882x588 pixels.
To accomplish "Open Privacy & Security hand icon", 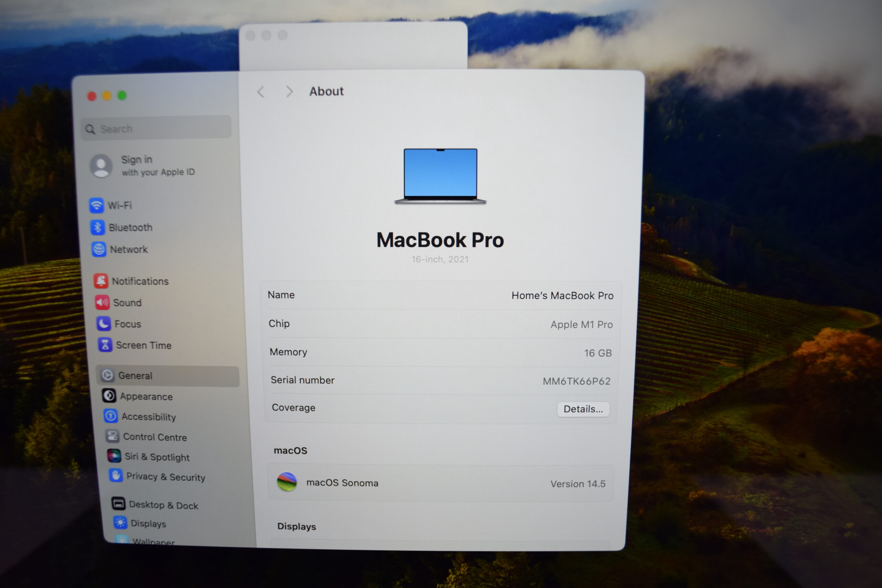I will coord(115,475).
